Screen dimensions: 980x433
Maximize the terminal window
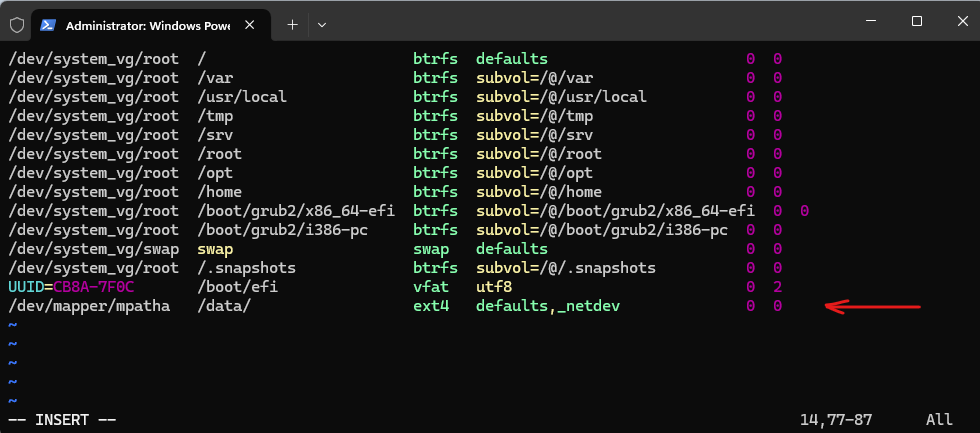click(x=917, y=21)
